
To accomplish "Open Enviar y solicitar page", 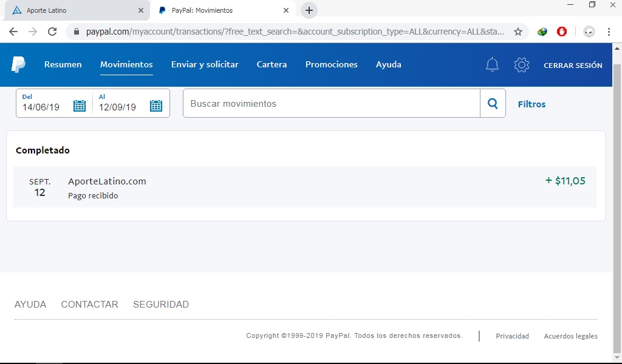I will tap(205, 64).
